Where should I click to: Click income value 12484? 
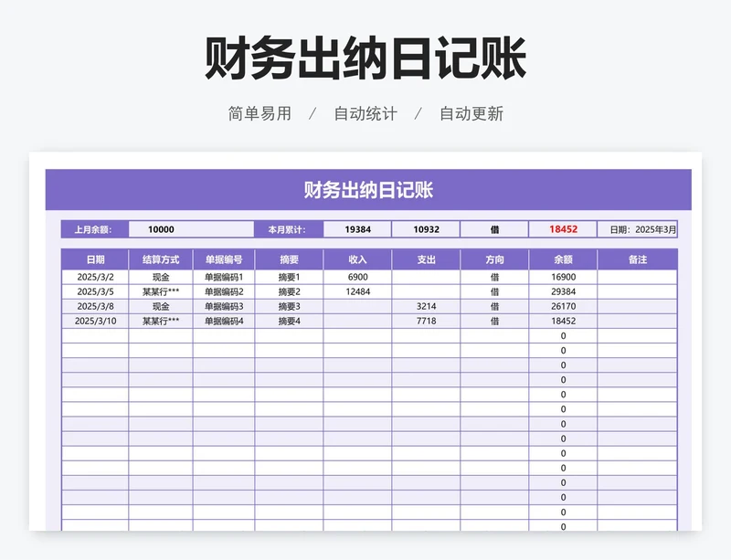pyautogui.click(x=357, y=292)
